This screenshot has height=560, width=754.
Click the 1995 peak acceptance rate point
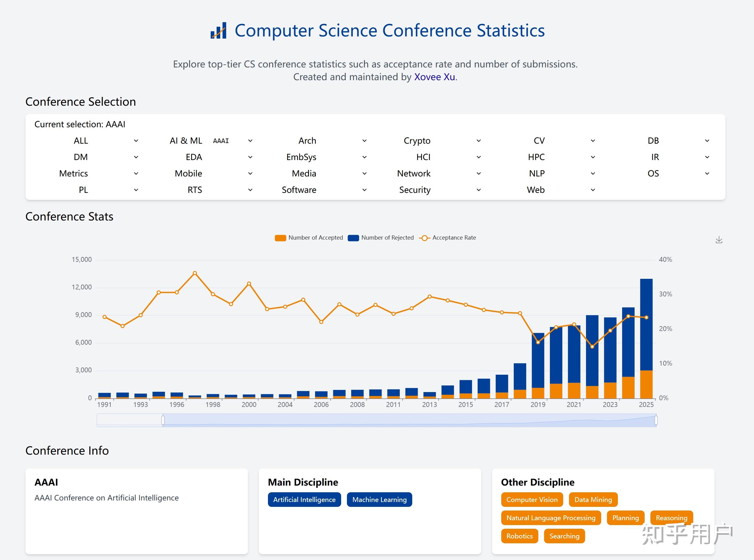click(x=195, y=273)
